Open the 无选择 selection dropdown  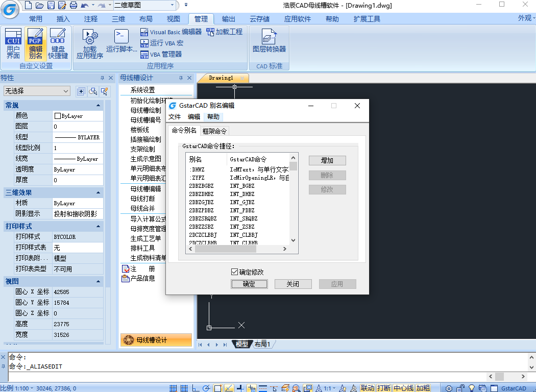[37, 91]
